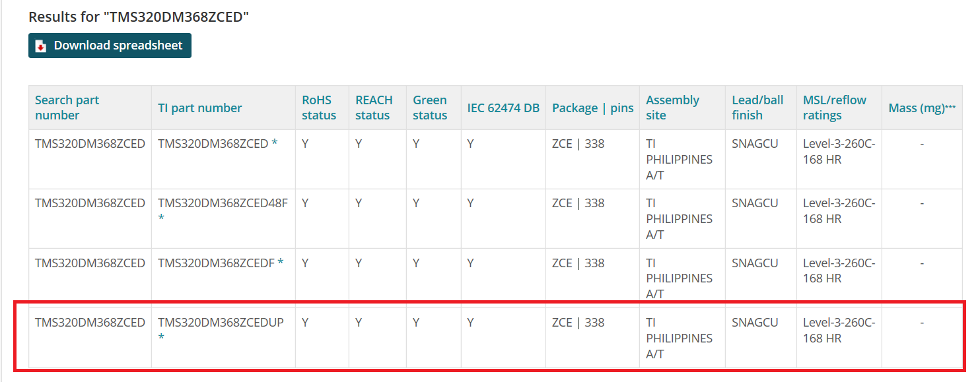Click the Download spreadsheet button

point(110,46)
